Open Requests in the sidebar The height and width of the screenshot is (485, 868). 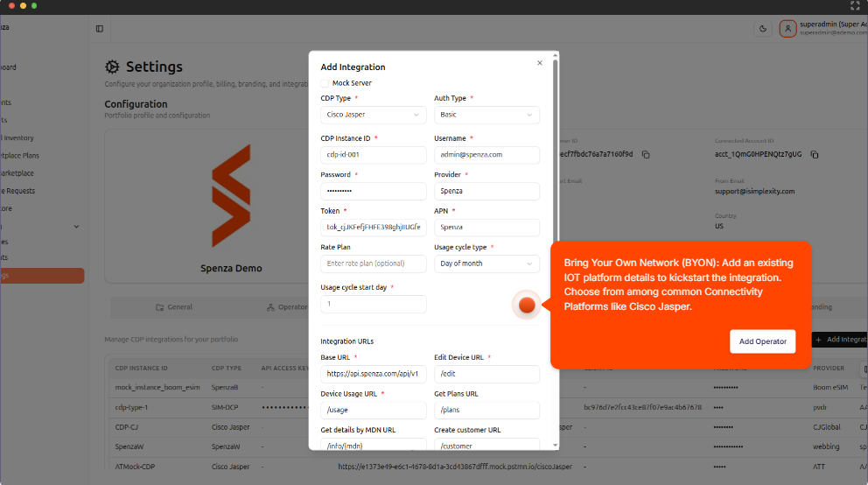click(17, 191)
